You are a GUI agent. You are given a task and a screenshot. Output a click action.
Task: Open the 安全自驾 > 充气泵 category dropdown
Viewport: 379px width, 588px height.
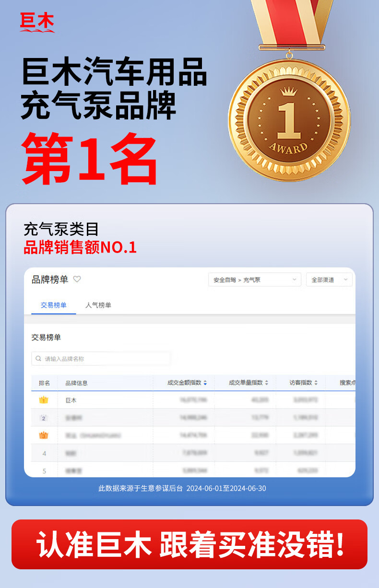tap(255, 280)
